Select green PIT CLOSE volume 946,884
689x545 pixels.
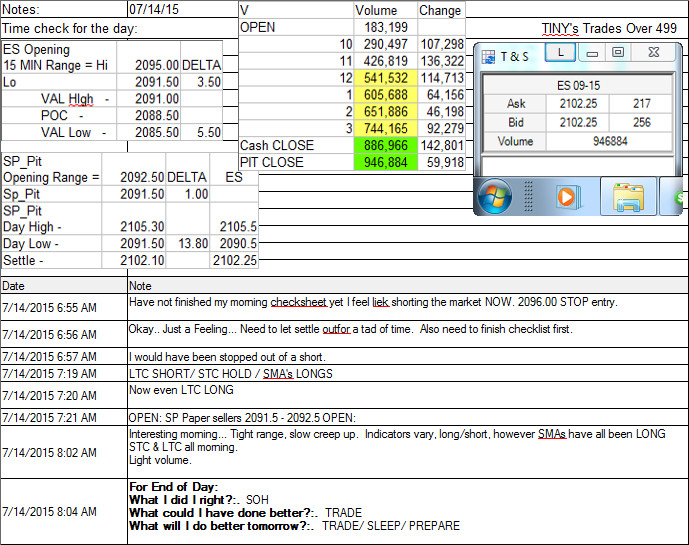tap(385, 162)
